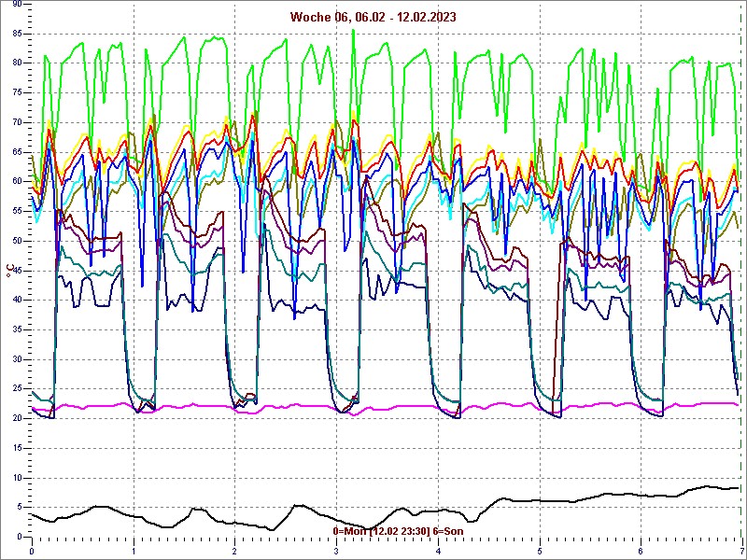The height and width of the screenshot is (560, 747).
Task: Click the y-axis value 75
Action: [x=16, y=92]
